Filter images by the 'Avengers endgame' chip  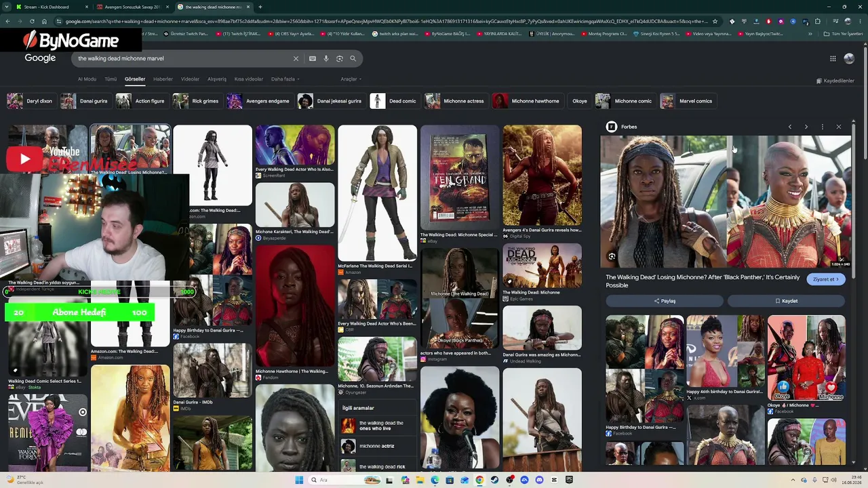click(259, 101)
